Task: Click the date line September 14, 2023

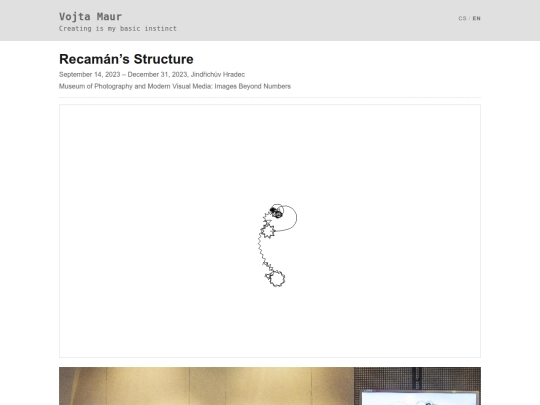Action: point(152,74)
